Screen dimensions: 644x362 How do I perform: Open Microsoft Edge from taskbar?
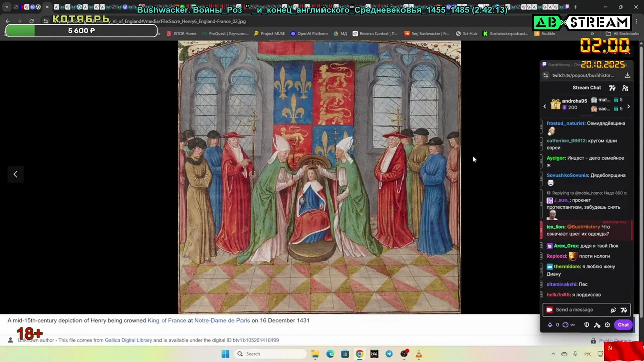pyautogui.click(x=330, y=354)
